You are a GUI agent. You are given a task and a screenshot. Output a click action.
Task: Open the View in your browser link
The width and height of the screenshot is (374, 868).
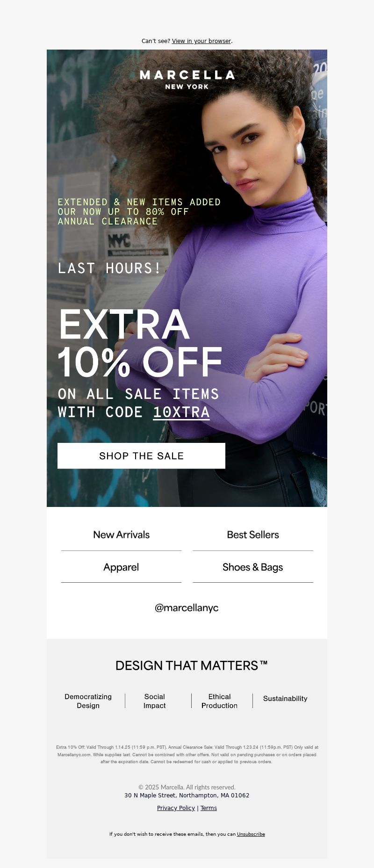201,41
